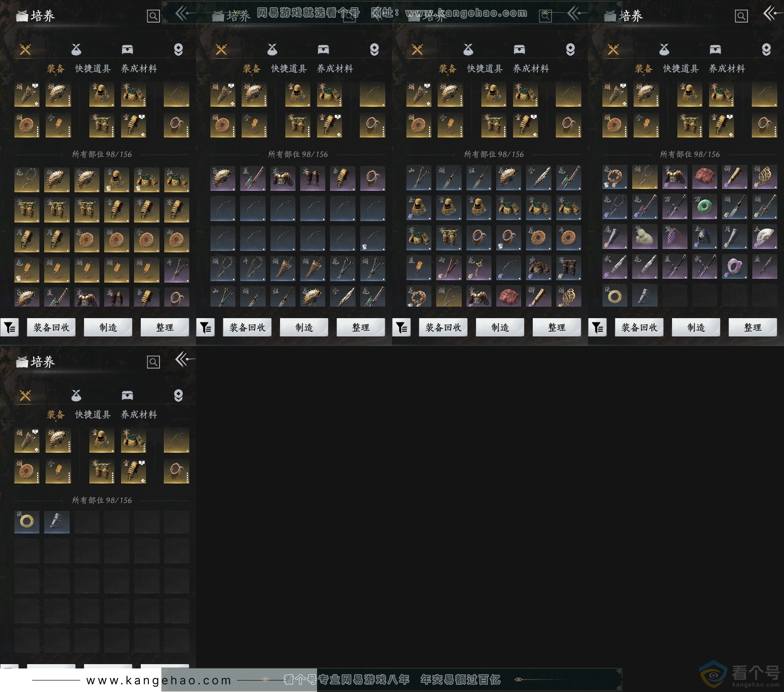The image size is (784, 692).
Task: Select crossed-swords category icon in top-left panel
Action: click(x=25, y=49)
